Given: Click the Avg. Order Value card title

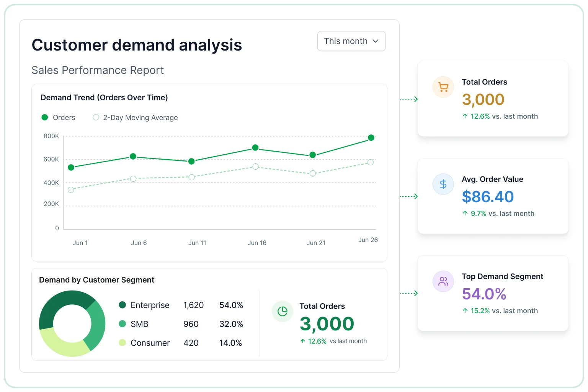Looking at the screenshot, I should point(492,179).
